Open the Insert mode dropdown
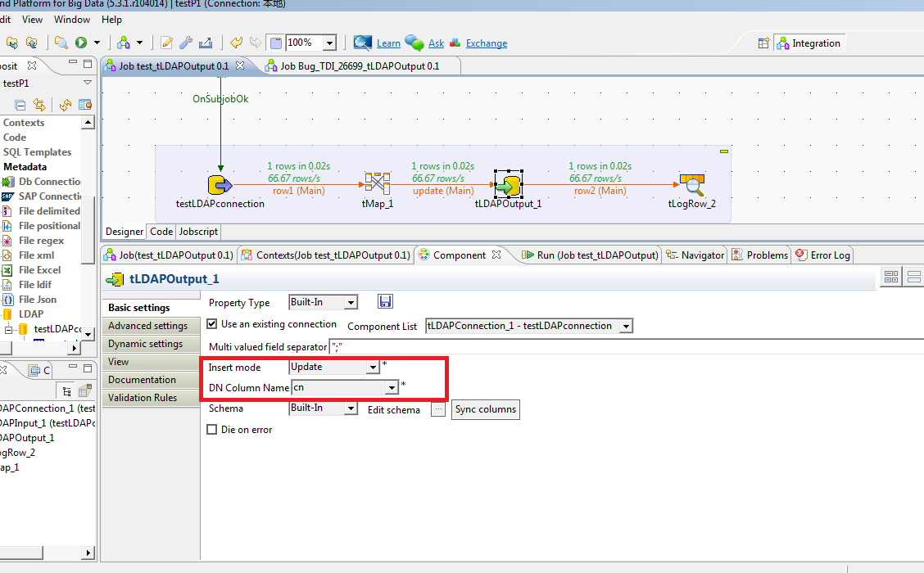This screenshot has height=573, width=924. coord(373,367)
